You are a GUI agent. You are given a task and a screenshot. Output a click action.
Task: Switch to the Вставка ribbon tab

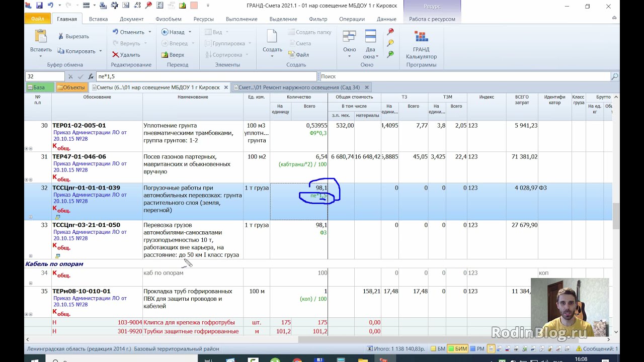[x=98, y=19]
